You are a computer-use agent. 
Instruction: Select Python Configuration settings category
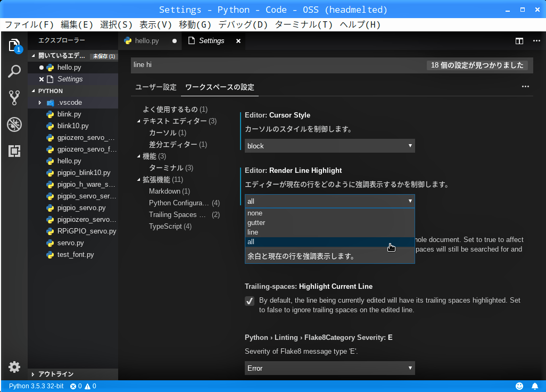click(184, 203)
